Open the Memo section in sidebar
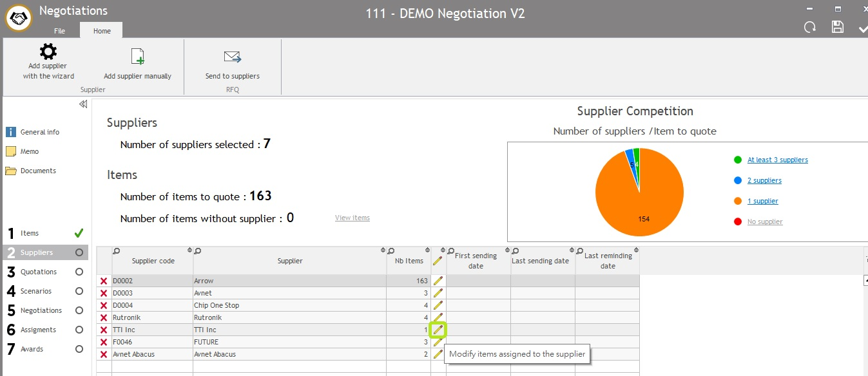This screenshot has width=868, height=376. coord(30,151)
